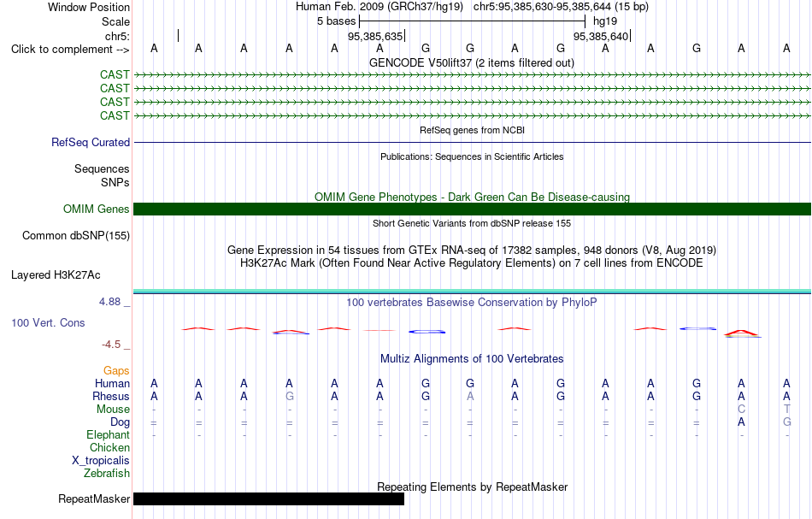Click the G base in the Dog row

pyautogui.click(x=787, y=422)
